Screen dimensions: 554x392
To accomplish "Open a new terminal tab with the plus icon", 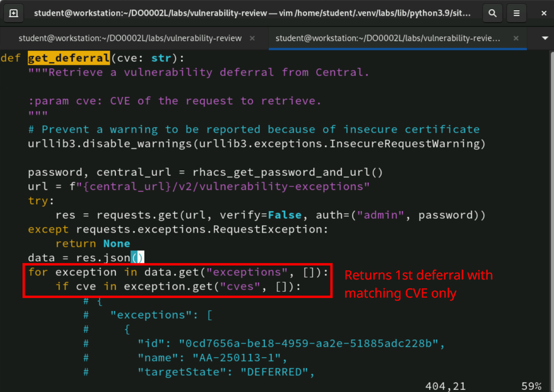I will coord(13,13).
